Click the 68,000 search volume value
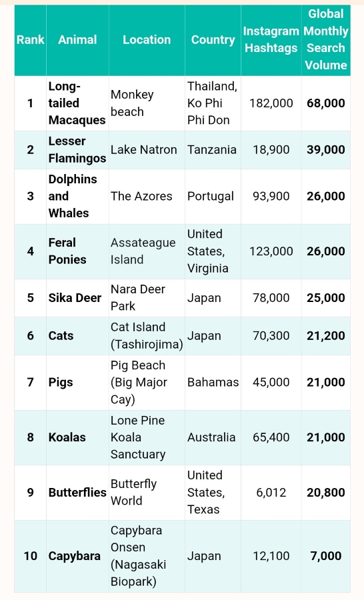Image resolution: width=364 pixels, height=600 pixels. tap(326, 103)
